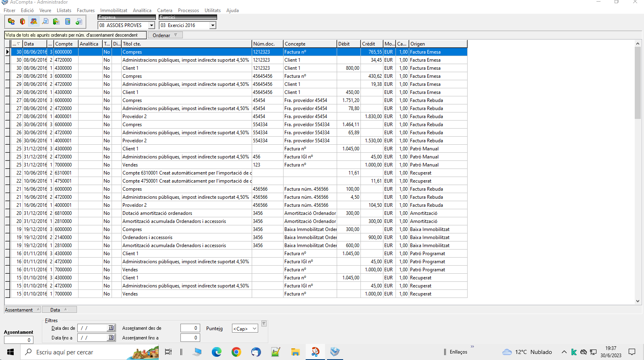
Task: Open the notification center icon
Action: pos(632,352)
